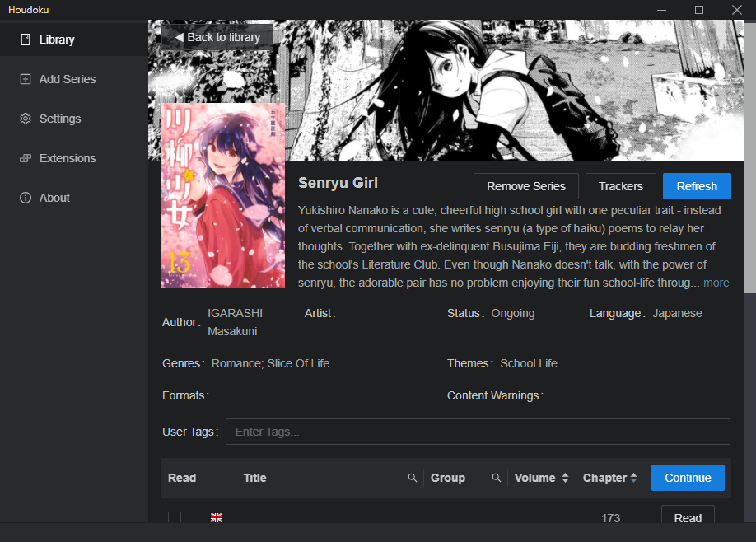
Task: Focus the Enter Tags input field
Action: click(478, 432)
